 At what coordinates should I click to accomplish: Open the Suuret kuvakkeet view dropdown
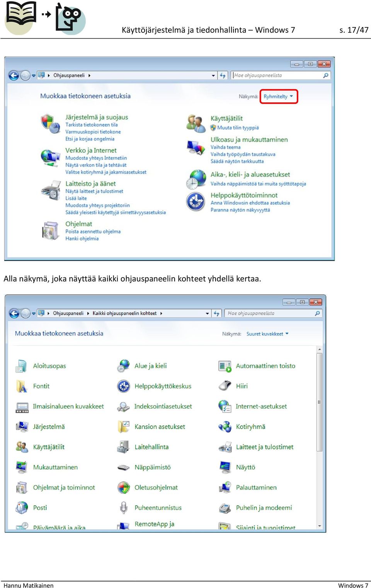tap(267, 334)
